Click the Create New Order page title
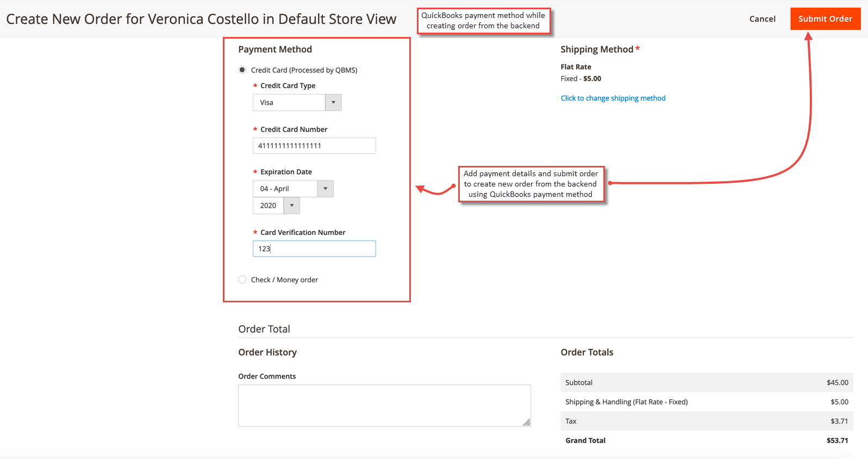 point(201,19)
